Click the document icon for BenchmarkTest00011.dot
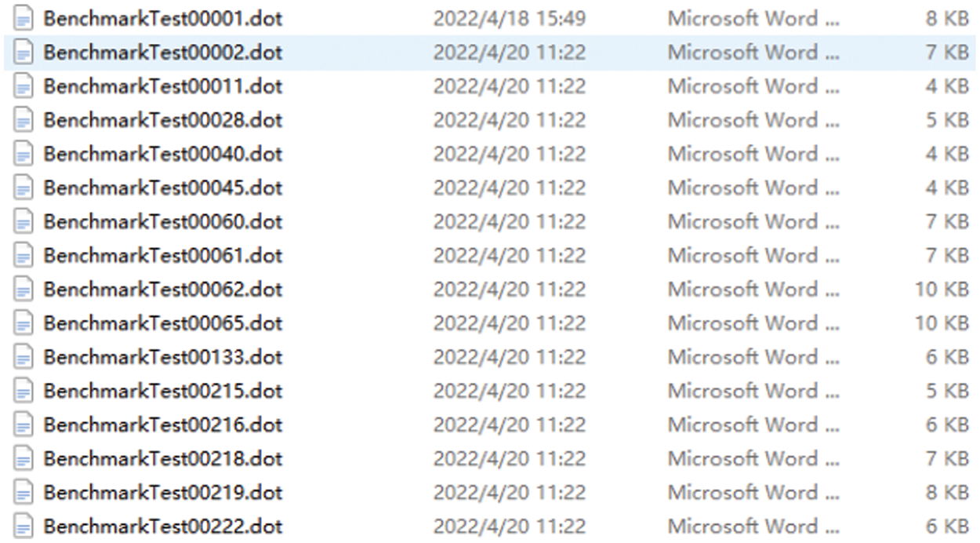 pos(24,86)
